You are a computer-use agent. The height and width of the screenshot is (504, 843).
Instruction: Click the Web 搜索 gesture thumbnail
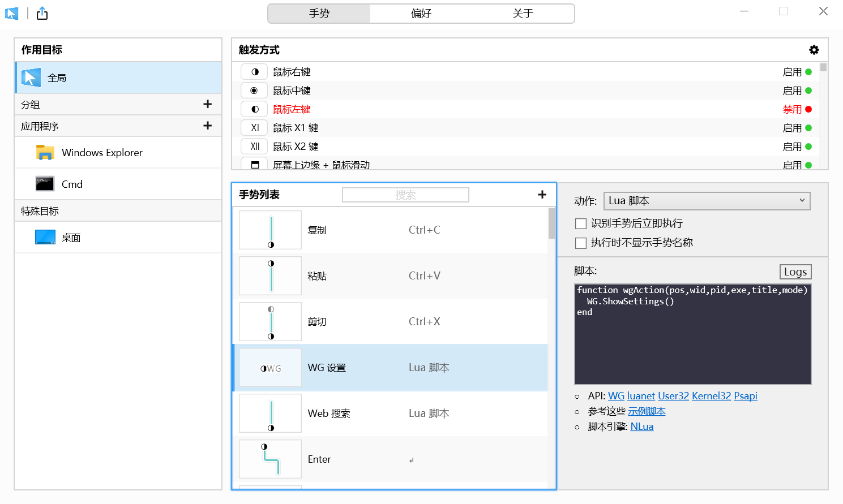coord(271,413)
